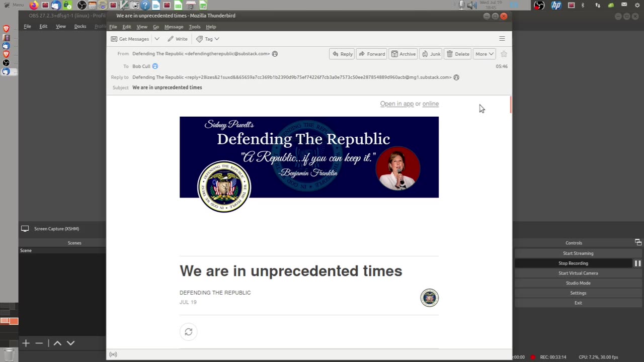Select 'Scene' in OBS Scenes list
The image size is (644, 362).
click(x=62, y=250)
